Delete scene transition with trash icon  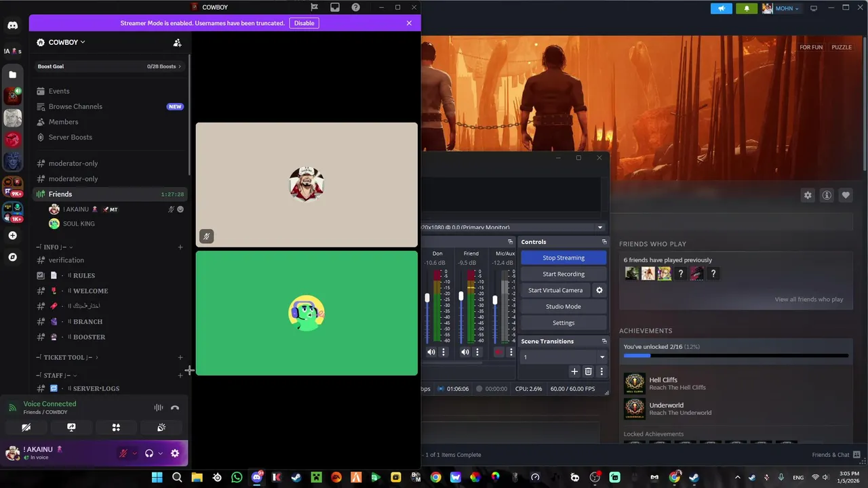(x=588, y=371)
